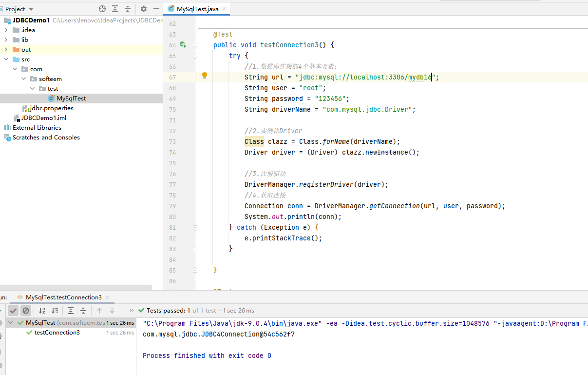Sort test results alphabetically
Image resolution: width=588 pixels, height=375 pixels.
42,310
